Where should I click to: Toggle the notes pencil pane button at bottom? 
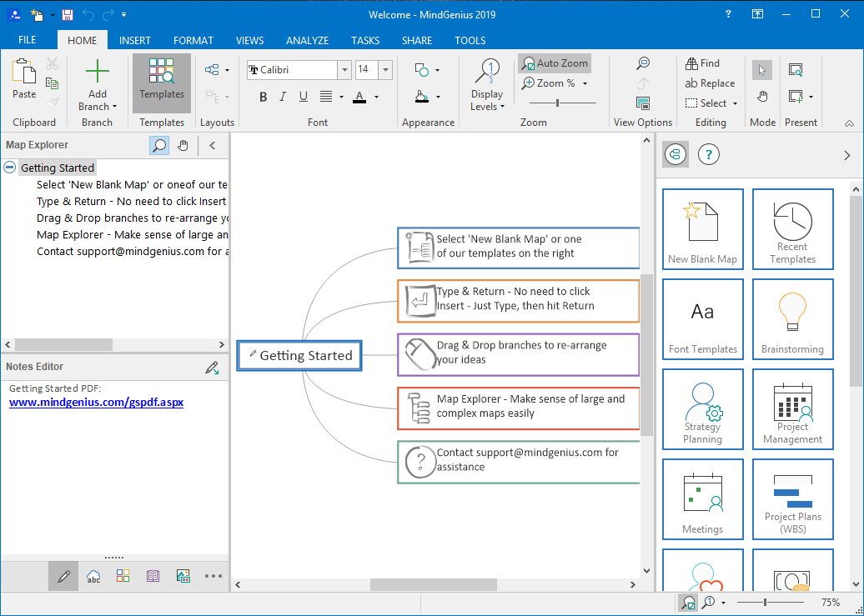63,576
